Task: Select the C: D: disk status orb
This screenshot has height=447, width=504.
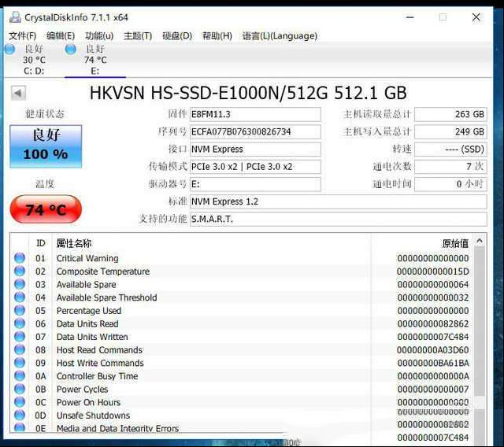Action: pyautogui.click(x=9, y=49)
